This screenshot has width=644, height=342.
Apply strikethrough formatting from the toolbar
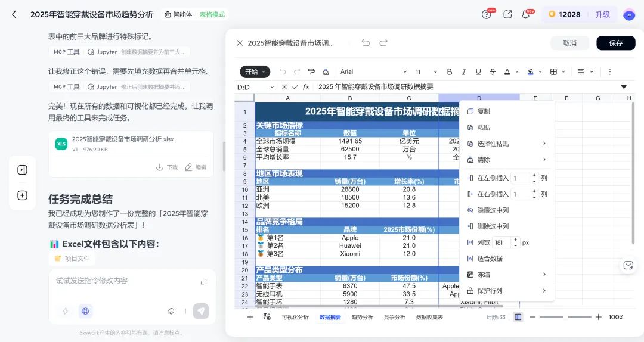[493, 71]
